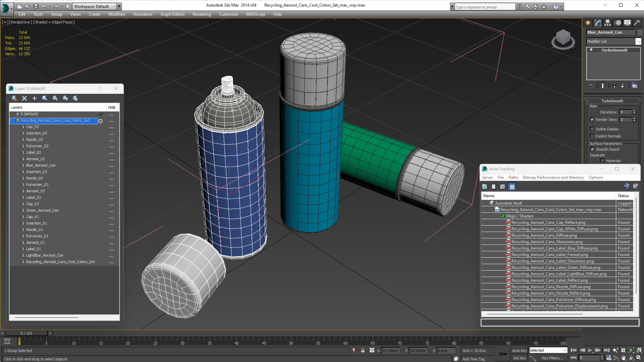Click the Shaded + Edged Faces label
Image resolution: width=644 pixels, height=362 pixels.
[54, 22]
